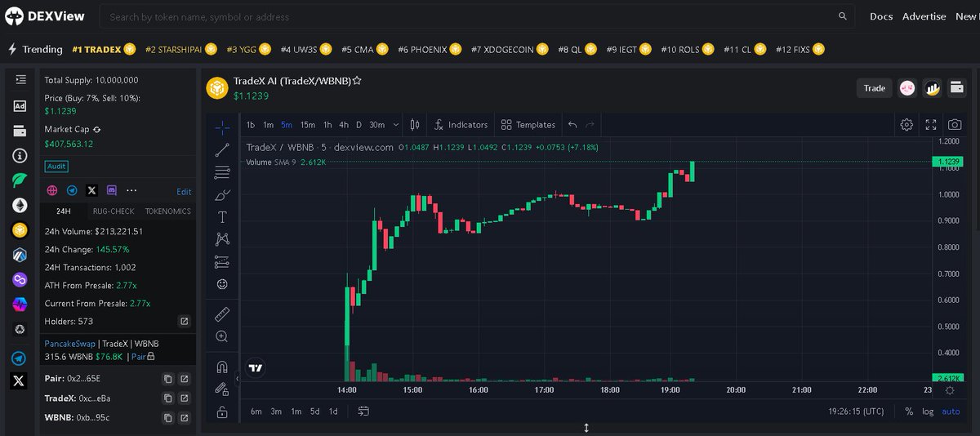Toggle percentage price scale
The image size is (980, 436).
(x=909, y=412)
